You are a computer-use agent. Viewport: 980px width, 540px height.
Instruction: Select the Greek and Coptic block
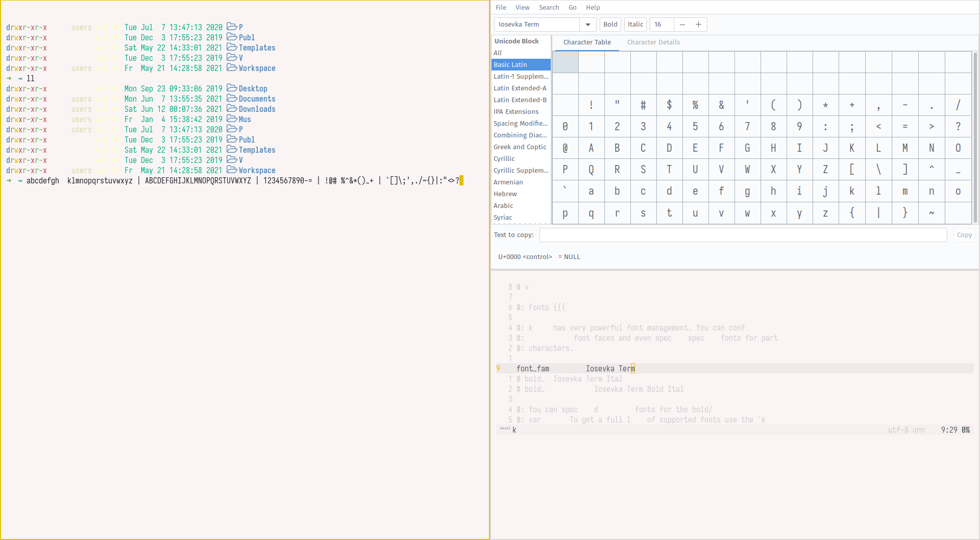pyautogui.click(x=521, y=147)
